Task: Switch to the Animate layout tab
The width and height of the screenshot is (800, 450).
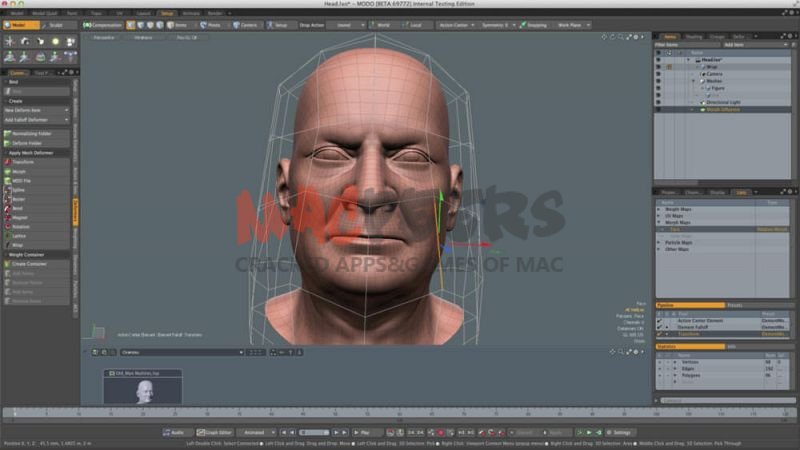Action: pos(189,13)
